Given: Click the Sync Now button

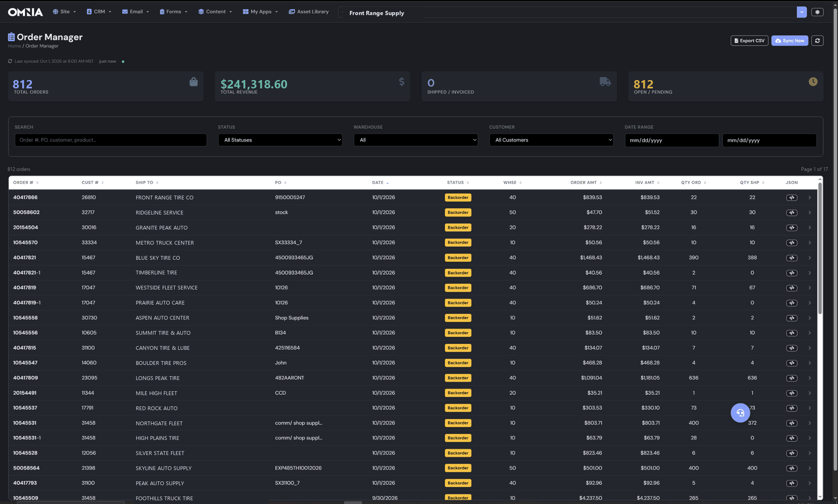Looking at the screenshot, I should pos(789,41).
